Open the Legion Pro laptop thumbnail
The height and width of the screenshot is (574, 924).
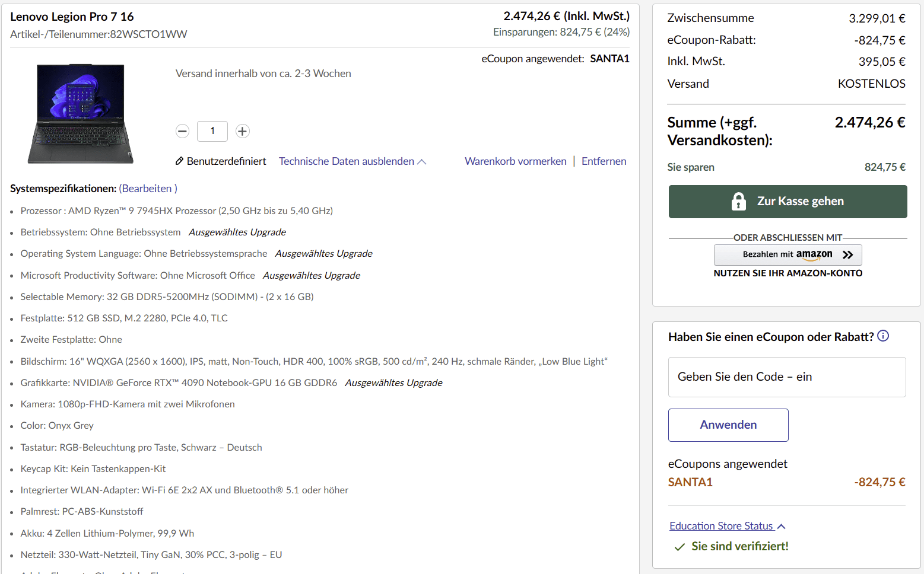tap(81, 113)
